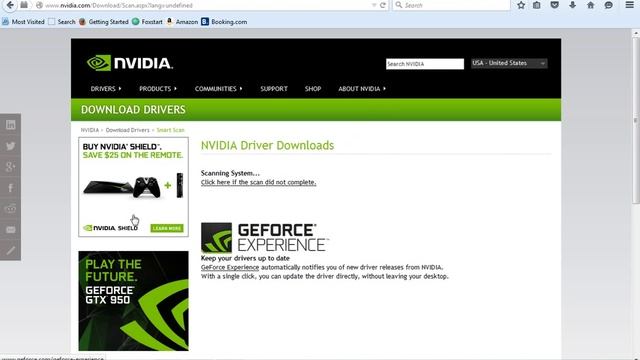Save to Pocket icon in toolbar
This screenshot has height=360, width=640.
tap(554, 5)
